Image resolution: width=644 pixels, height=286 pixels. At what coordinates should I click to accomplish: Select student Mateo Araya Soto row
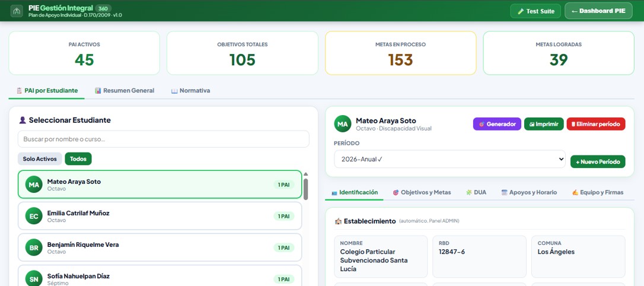[x=160, y=185]
